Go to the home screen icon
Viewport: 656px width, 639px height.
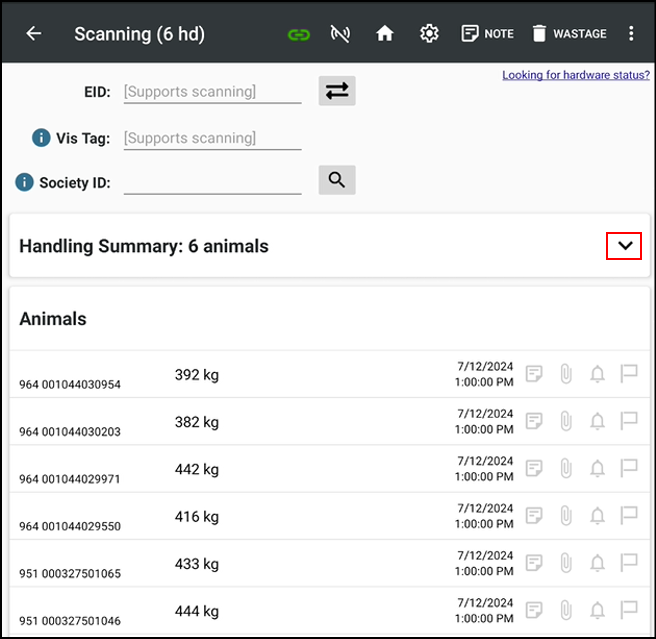tap(385, 34)
